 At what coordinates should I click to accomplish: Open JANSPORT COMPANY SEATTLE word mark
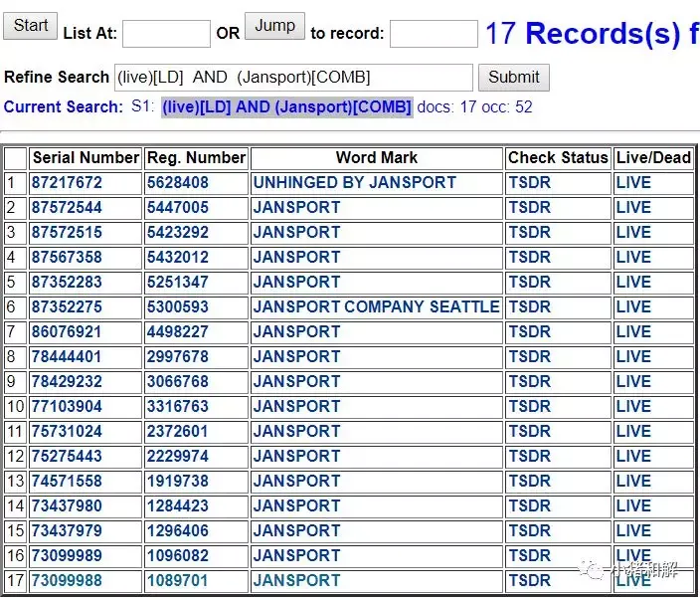tap(376, 306)
